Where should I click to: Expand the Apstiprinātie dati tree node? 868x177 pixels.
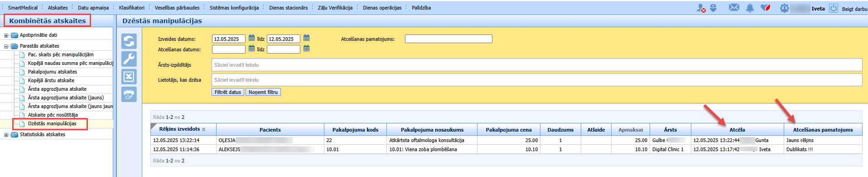click(6, 35)
